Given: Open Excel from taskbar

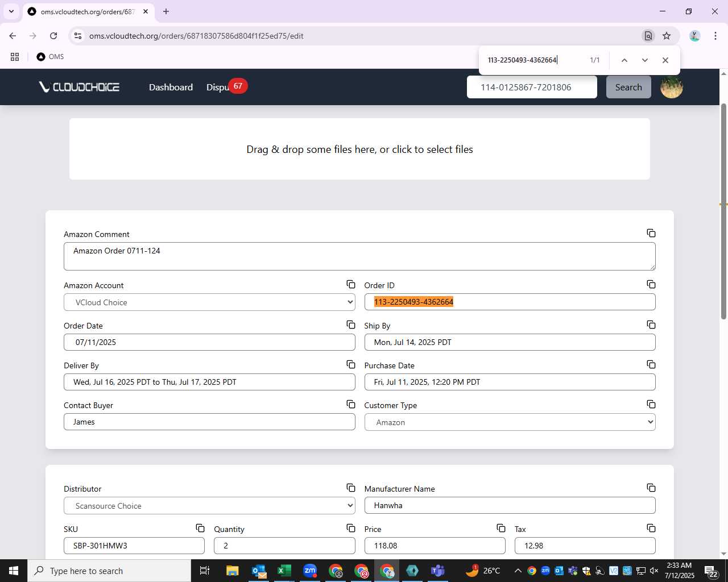Looking at the screenshot, I should click(x=284, y=571).
